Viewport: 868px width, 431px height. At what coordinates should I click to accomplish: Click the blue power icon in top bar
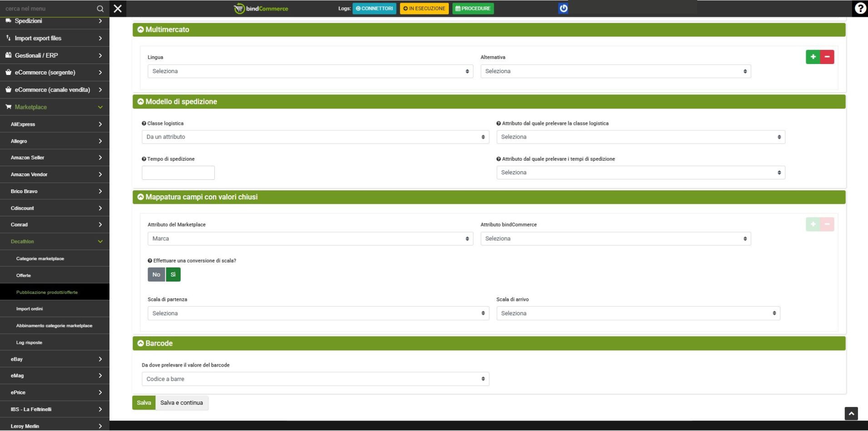pos(563,9)
